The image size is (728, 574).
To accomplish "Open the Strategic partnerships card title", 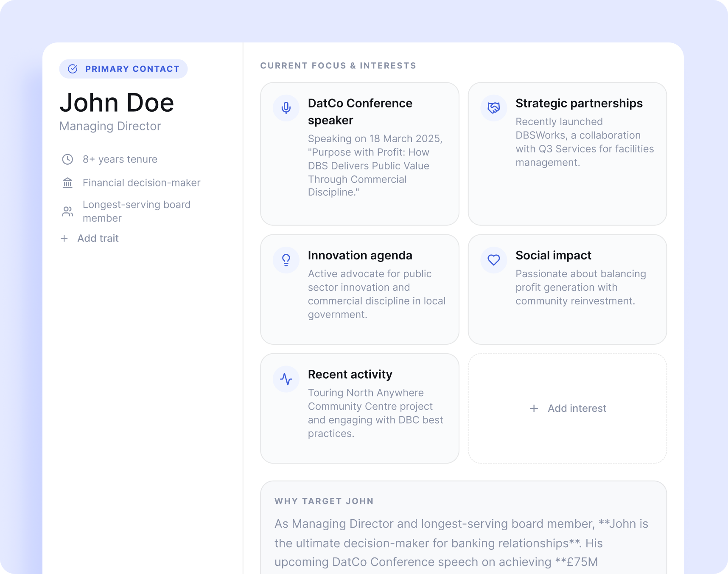I will point(579,103).
